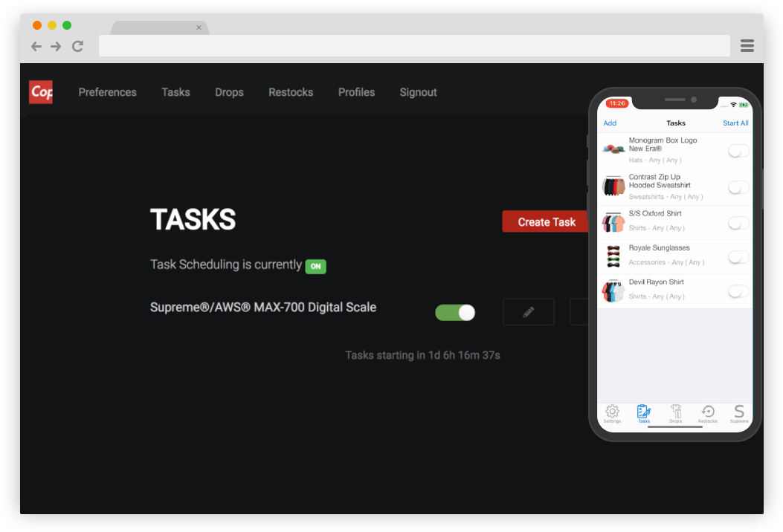Tap the Supreme icon in phone tab bar
Screen dimensions: 783x532
[738, 413]
